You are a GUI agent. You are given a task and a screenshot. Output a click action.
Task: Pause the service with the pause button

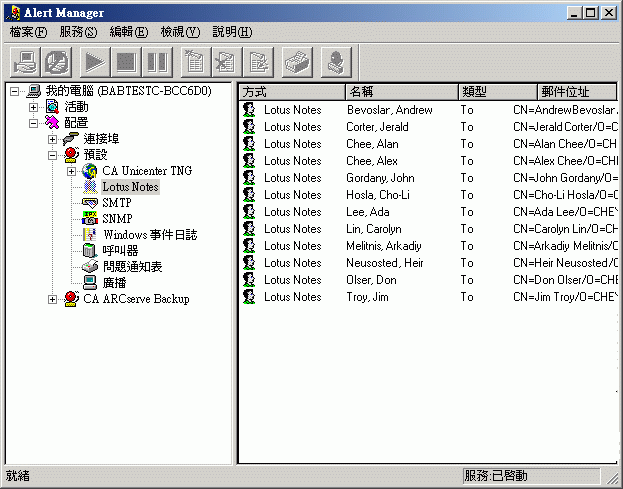(x=158, y=62)
